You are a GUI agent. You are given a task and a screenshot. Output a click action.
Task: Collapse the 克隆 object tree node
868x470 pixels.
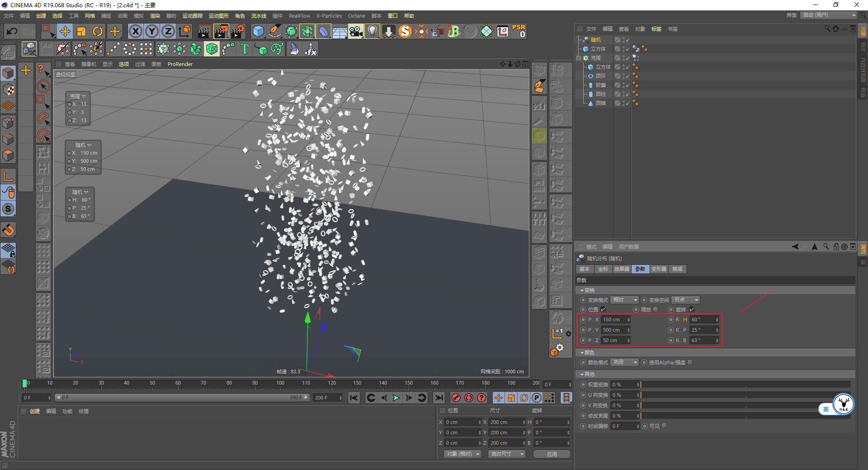(578, 58)
